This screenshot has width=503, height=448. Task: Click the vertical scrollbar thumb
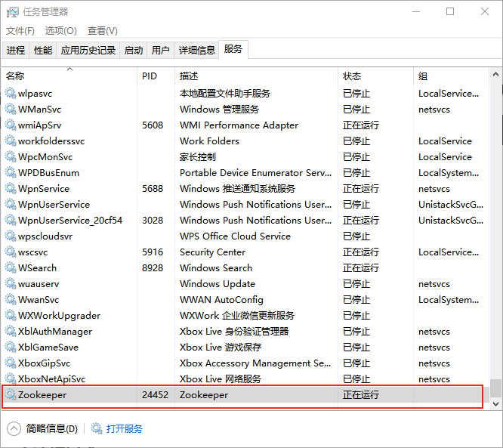495,388
